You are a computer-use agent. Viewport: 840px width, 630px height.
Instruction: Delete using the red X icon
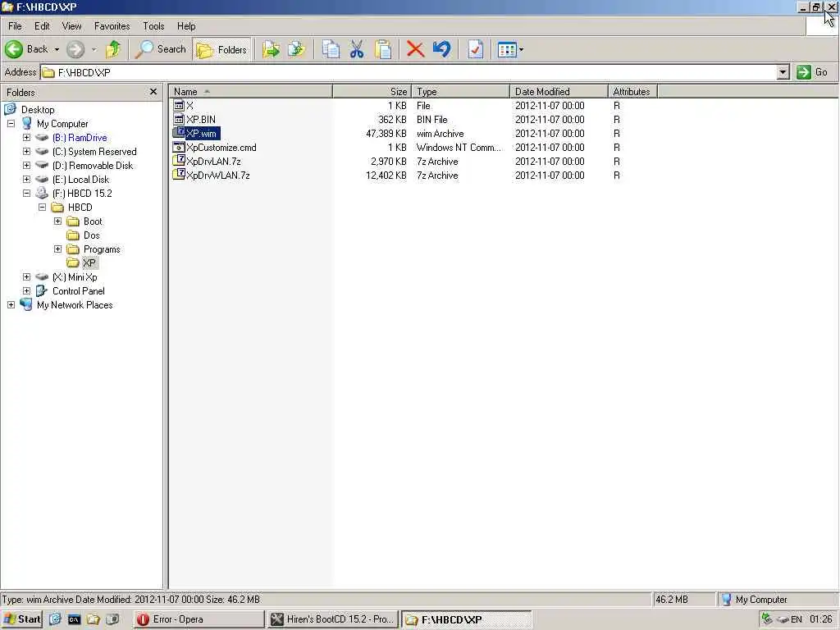click(x=415, y=50)
